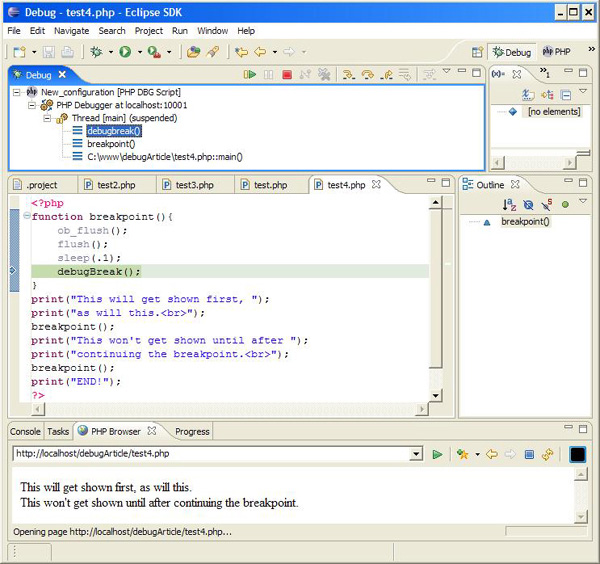The image size is (600, 564).
Task: Click the green Go button in PHP Browser
Action: coord(437,455)
